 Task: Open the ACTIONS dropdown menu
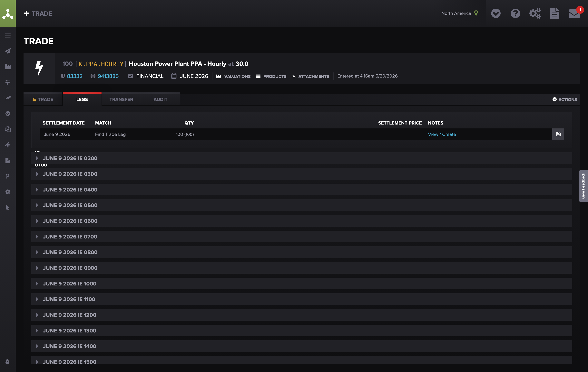pos(564,99)
